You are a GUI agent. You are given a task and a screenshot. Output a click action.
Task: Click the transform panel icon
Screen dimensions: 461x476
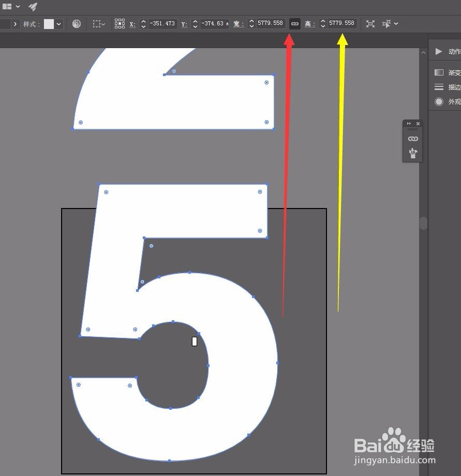[x=370, y=24]
